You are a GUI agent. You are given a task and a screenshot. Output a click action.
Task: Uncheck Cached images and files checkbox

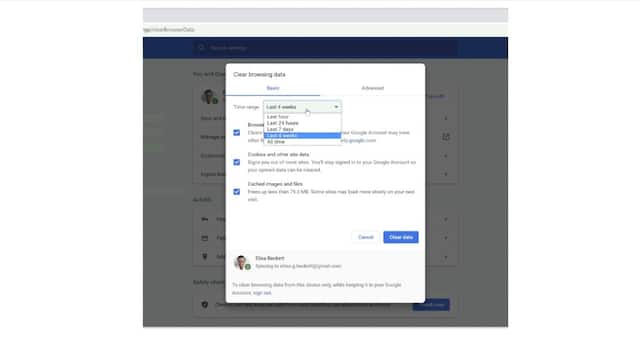click(x=237, y=192)
